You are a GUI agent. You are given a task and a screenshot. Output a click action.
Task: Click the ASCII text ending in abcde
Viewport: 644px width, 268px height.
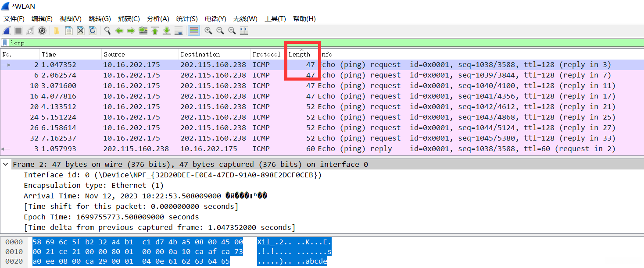(292, 262)
